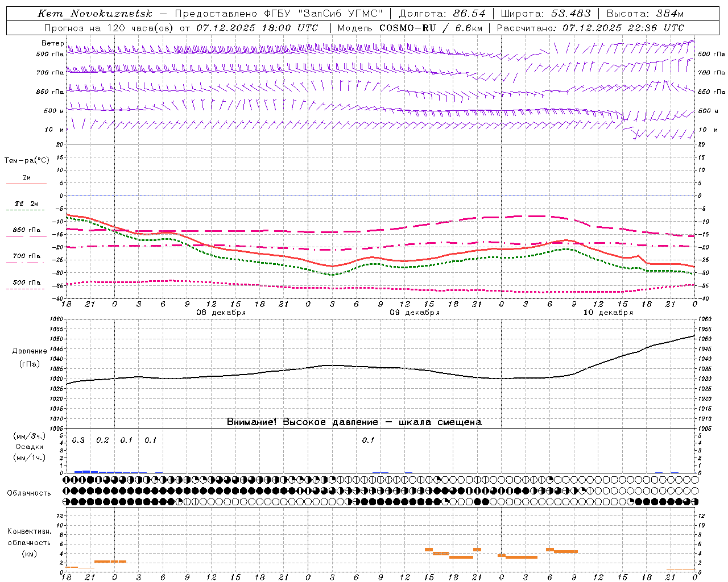
Task: Click the 'Внимание! Высокое давление — шкала смещена' warning
Action: [354, 422]
